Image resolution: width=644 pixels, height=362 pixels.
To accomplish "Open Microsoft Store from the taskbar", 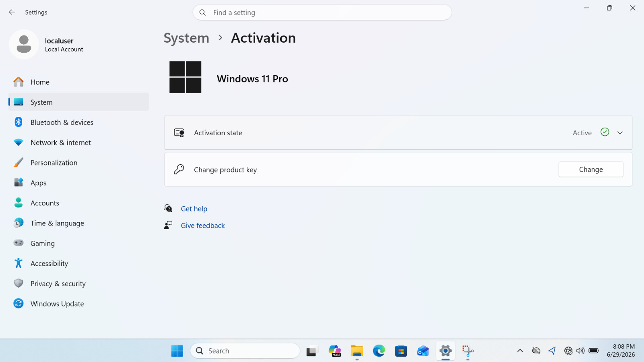I will [x=401, y=351].
